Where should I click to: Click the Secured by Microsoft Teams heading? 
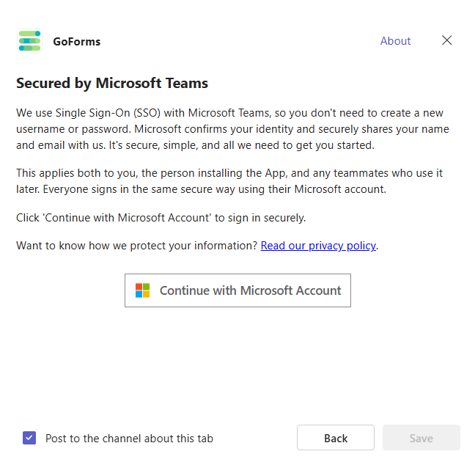[x=112, y=84]
